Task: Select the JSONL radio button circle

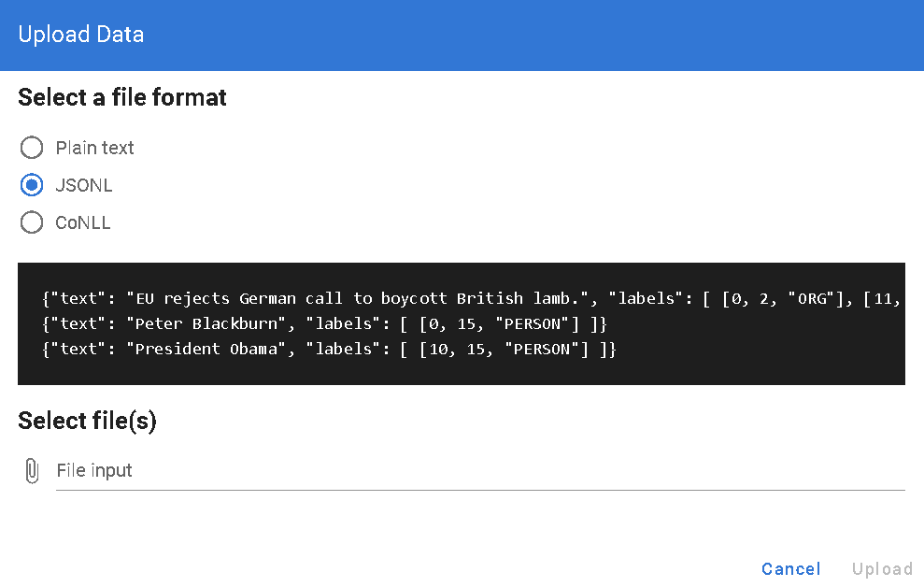Action: coord(32,185)
